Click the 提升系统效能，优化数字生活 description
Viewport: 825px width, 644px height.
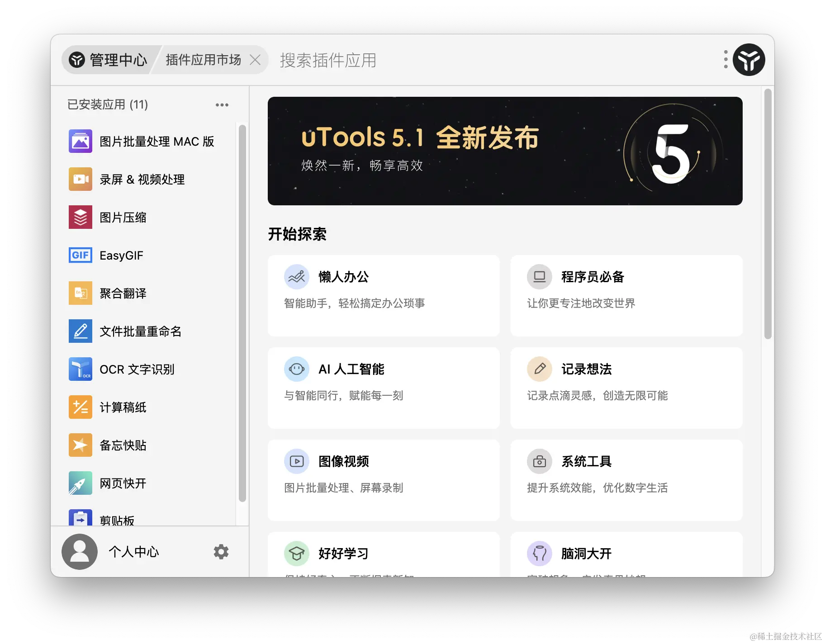(x=597, y=488)
